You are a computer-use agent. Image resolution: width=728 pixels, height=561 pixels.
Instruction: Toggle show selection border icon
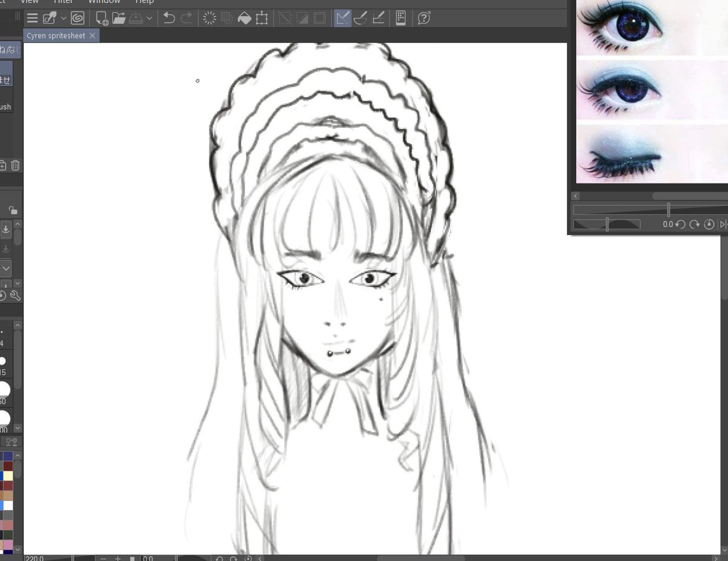point(319,18)
